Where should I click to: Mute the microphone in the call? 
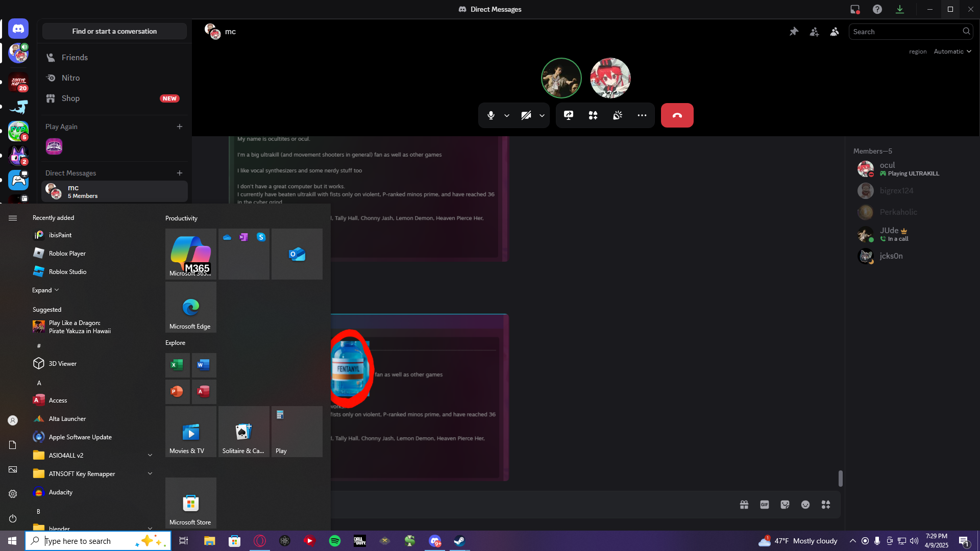coord(491,115)
